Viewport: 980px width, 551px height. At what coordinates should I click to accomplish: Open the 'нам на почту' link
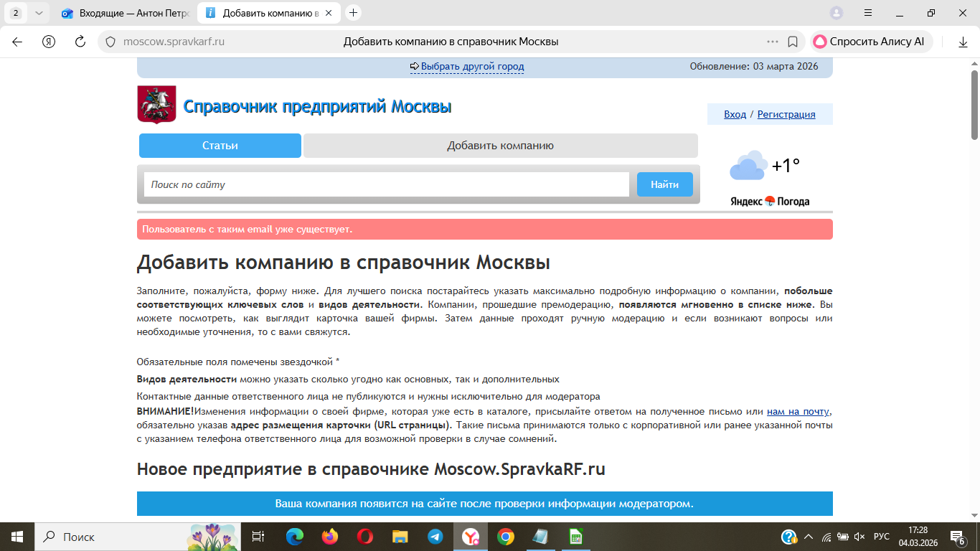798,411
